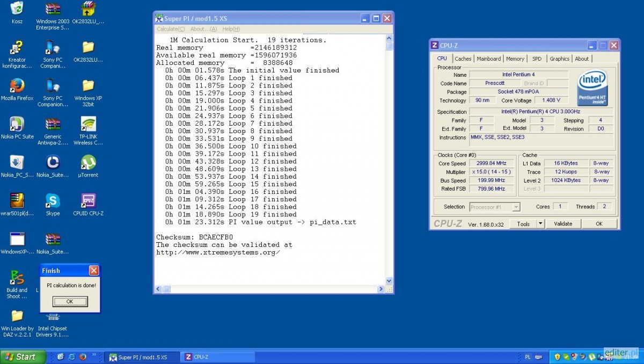This screenshot has width=644, height=364.
Task: Click the Checksum BCAECFB0 line in Super PI
Action: [x=194, y=237]
